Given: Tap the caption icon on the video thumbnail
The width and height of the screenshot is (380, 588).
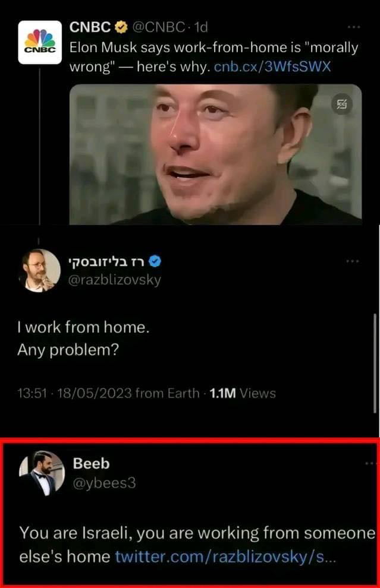Looking at the screenshot, I should coord(341,104).
